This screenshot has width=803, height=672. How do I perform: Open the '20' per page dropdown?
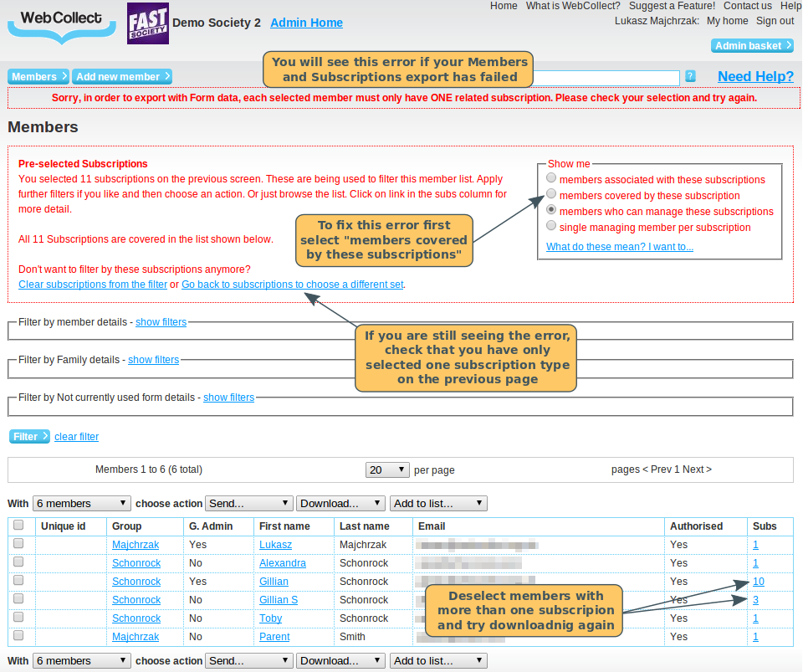(x=386, y=469)
